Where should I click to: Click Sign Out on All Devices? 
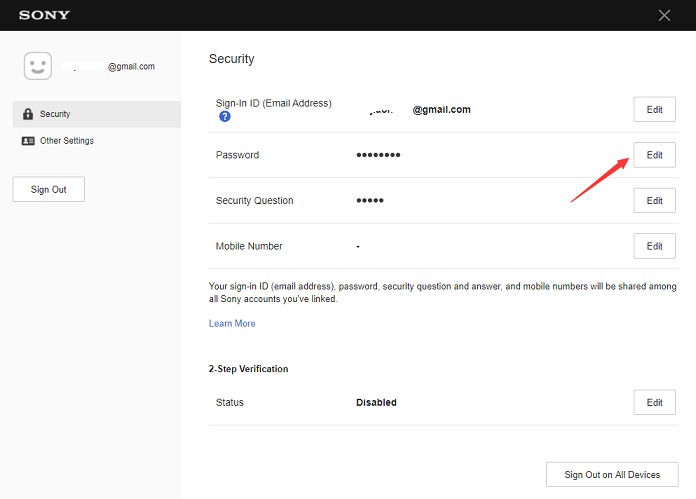pyautogui.click(x=612, y=475)
